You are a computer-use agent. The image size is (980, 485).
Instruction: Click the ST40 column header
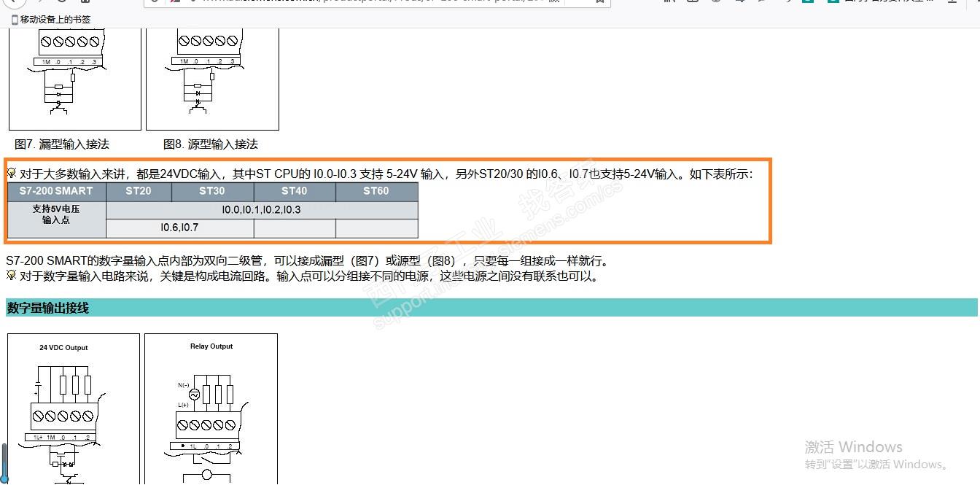coord(295,191)
